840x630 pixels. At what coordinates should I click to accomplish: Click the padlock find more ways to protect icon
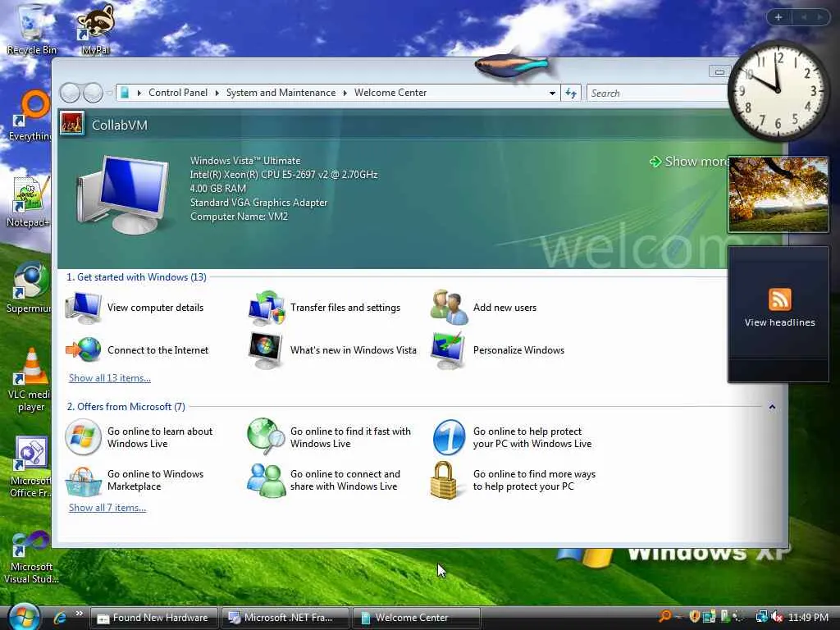coord(444,480)
